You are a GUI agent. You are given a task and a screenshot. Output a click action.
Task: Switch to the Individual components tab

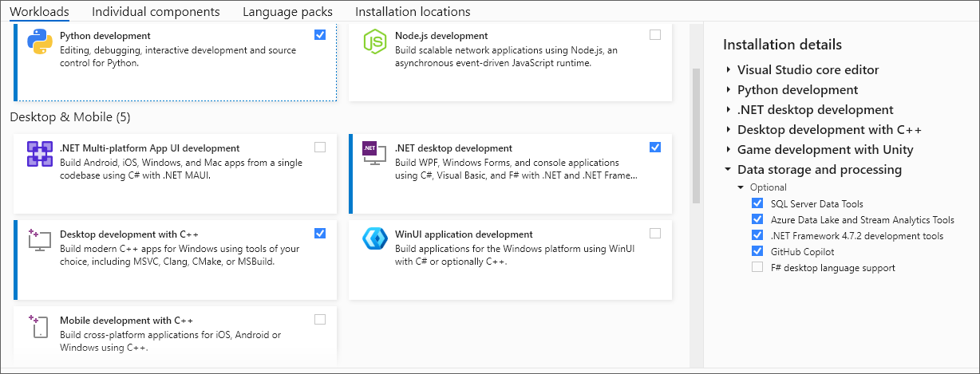point(156,11)
